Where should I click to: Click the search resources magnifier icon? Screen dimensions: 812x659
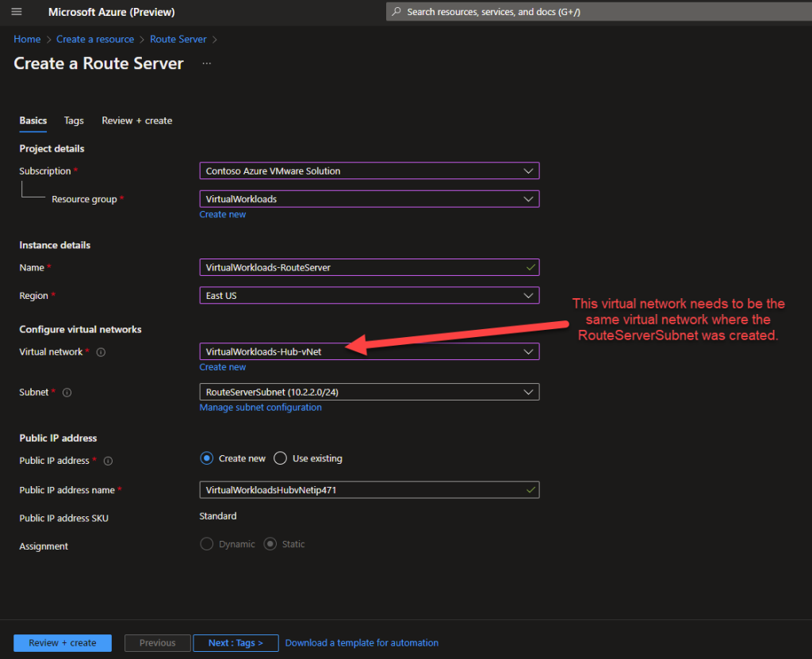[x=396, y=11]
